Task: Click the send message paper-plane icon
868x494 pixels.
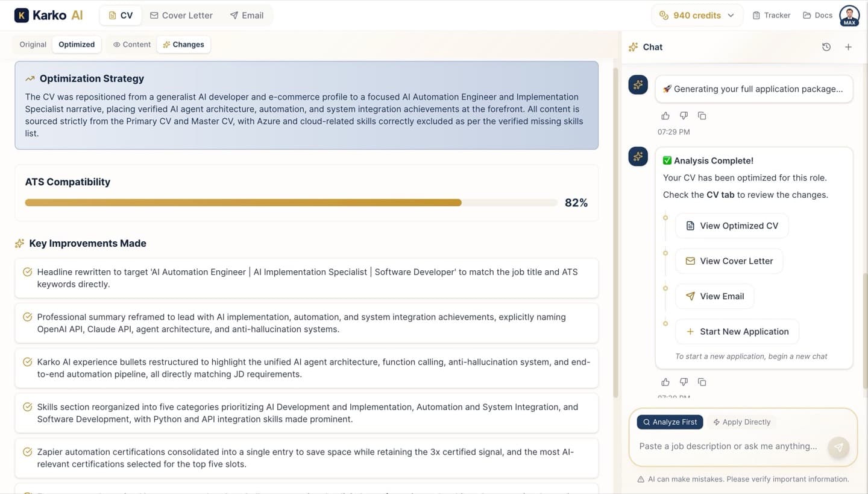Action: click(838, 447)
